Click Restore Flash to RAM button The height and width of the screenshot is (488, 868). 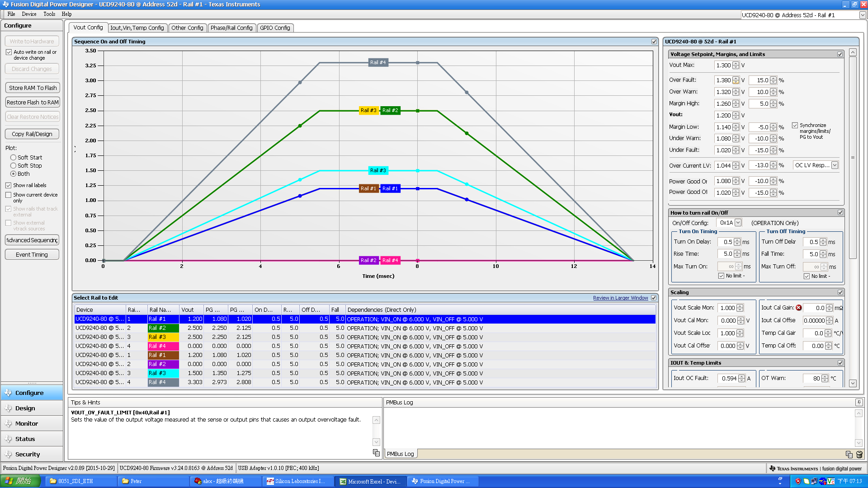coord(33,102)
